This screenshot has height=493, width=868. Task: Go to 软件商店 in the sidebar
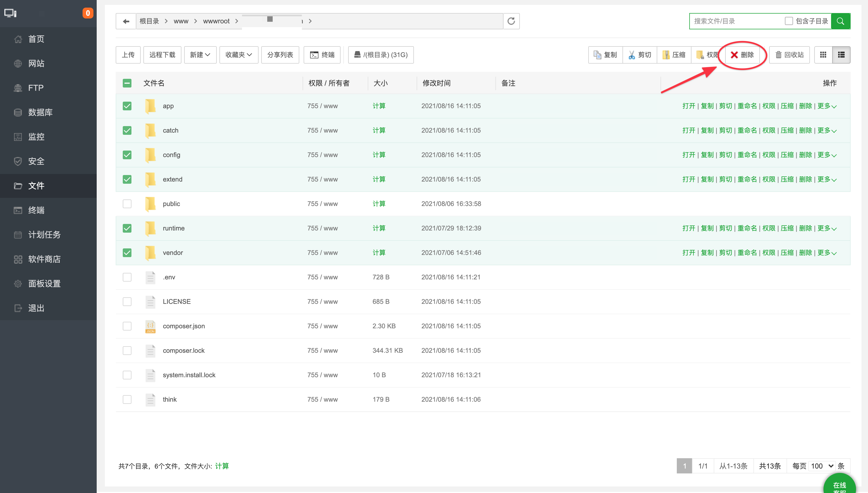pos(44,259)
